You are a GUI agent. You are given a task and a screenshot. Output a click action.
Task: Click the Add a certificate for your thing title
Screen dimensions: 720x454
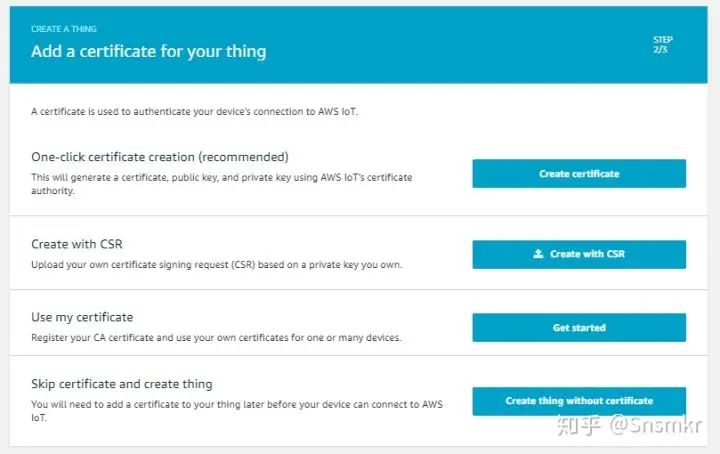point(148,51)
